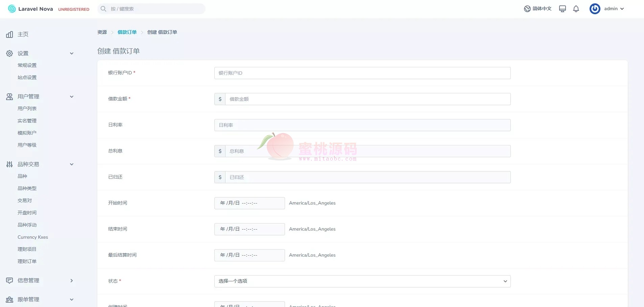Image resolution: width=644 pixels, height=307 pixels.
Task: Toggle theme using the monitor icon
Action: pyautogui.click(x=562, y=9)
